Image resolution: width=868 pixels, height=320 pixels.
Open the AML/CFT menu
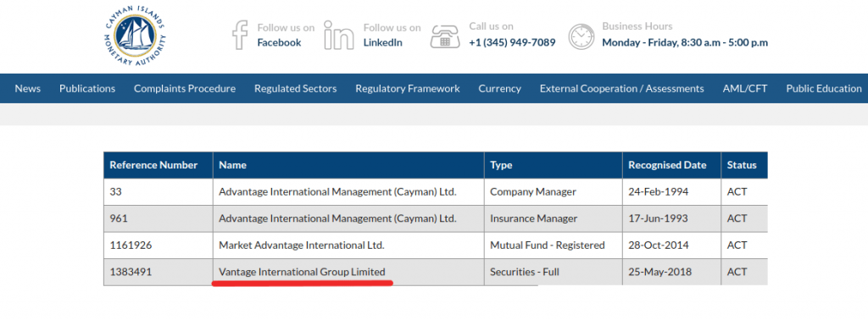(x=745, y=88)
